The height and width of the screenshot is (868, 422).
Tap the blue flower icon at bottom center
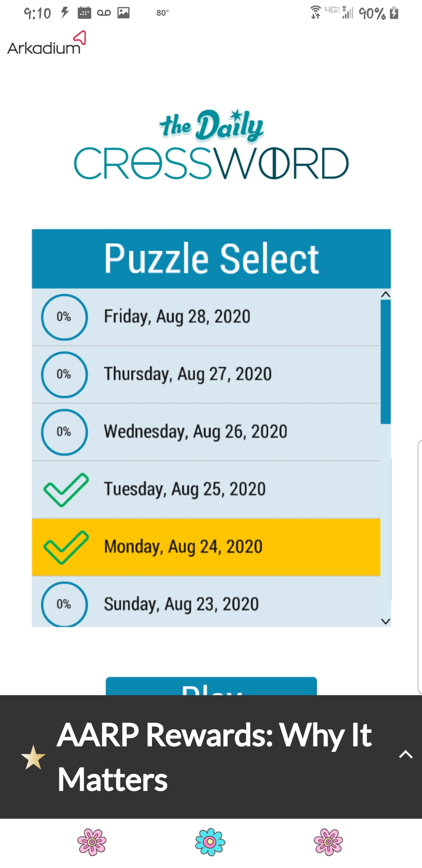210,842
